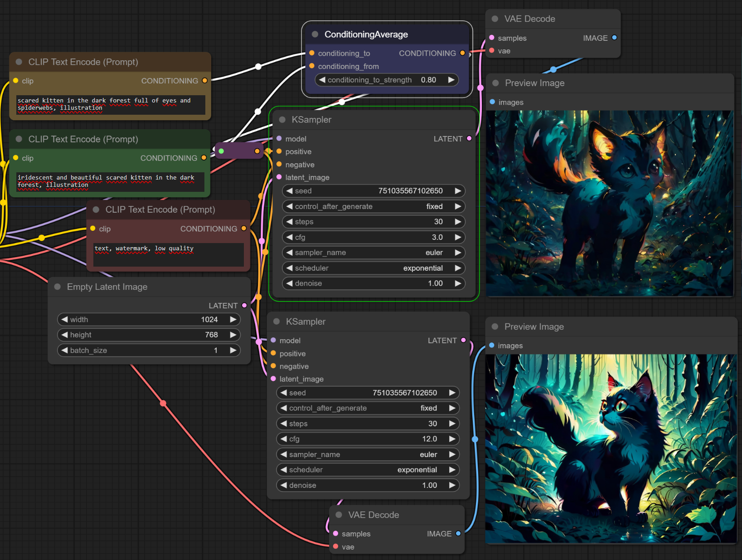Decrease cfg 3.0 using its left arrow

(289, 237)
